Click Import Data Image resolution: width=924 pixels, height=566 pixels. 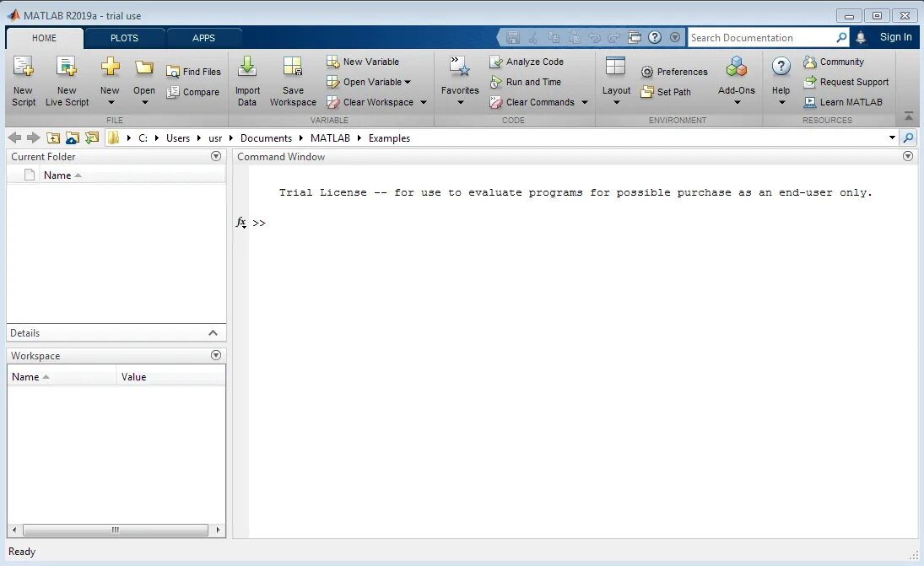[247, 81]
